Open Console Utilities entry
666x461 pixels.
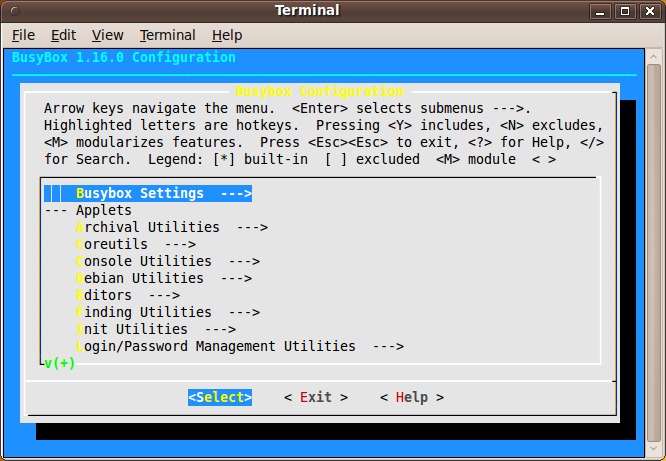[x=167, y=261]
